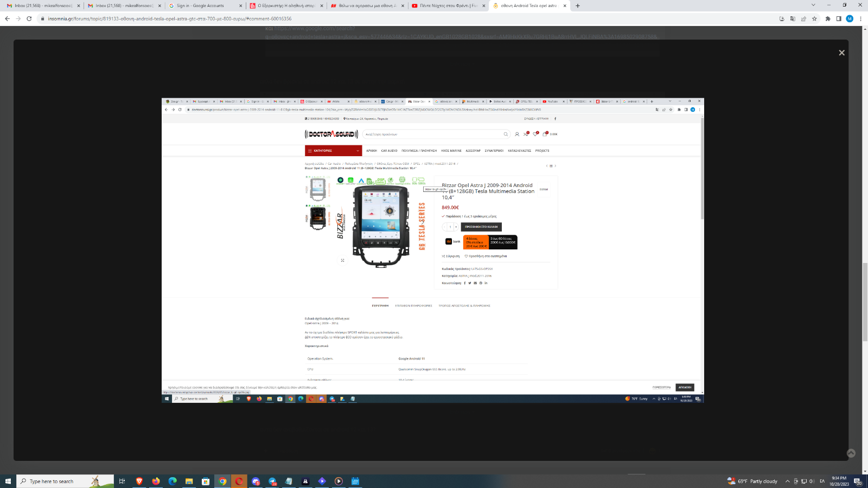Show hidden system tray icons

pyautogui.click(x=788, y=481)
